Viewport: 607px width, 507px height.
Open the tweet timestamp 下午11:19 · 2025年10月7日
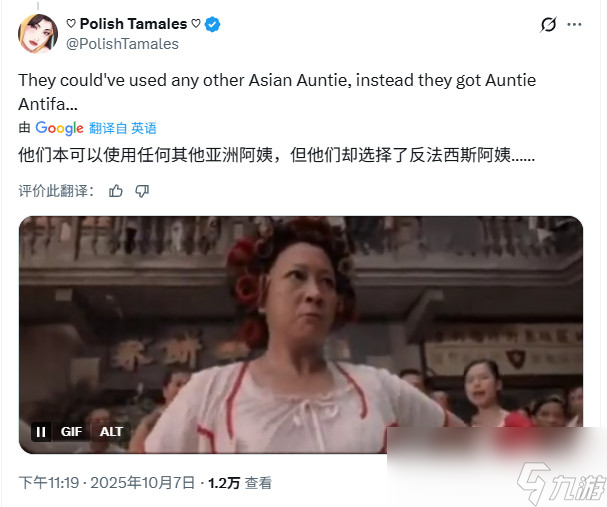click(106, 483)
